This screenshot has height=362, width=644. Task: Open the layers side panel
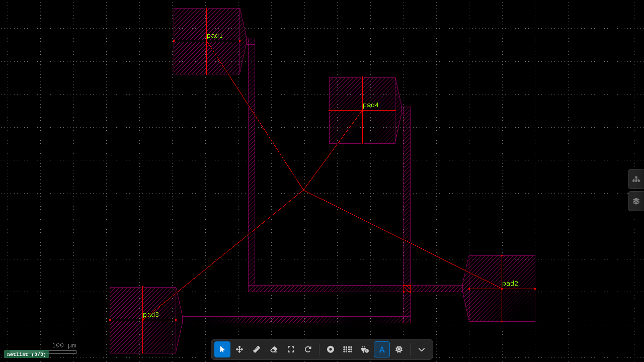636,201
